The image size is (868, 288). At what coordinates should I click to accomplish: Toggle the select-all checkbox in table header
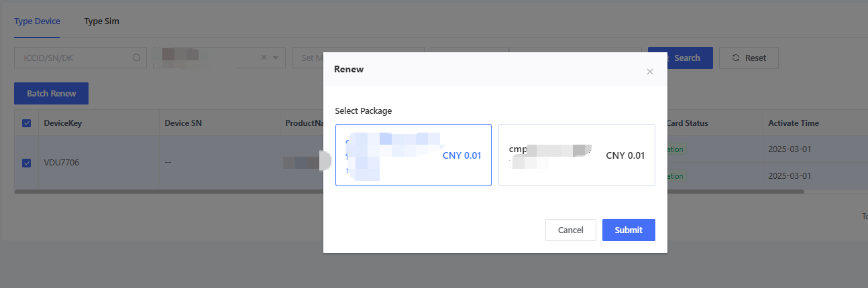pos(27,123)
